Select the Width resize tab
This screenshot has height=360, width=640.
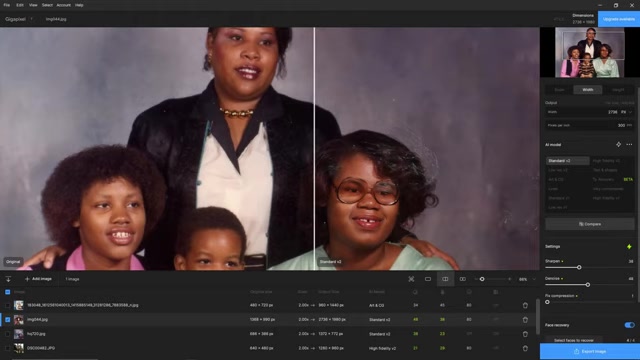pyautogui.click(x=588, y=90)
